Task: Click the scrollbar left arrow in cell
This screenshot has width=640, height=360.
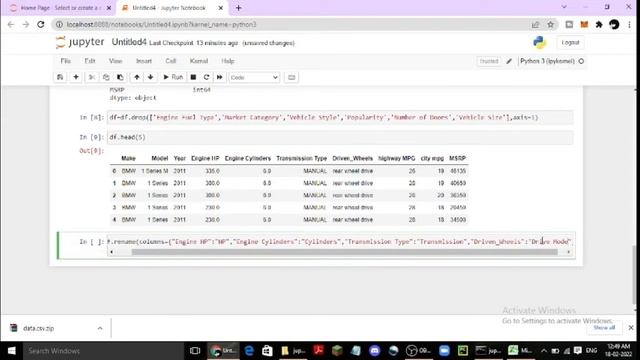Action: tap(111, 252)
